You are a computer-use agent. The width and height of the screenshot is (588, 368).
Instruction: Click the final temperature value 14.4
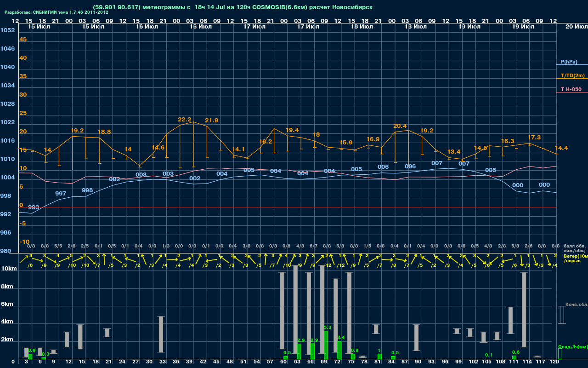[x=561, y=148]
